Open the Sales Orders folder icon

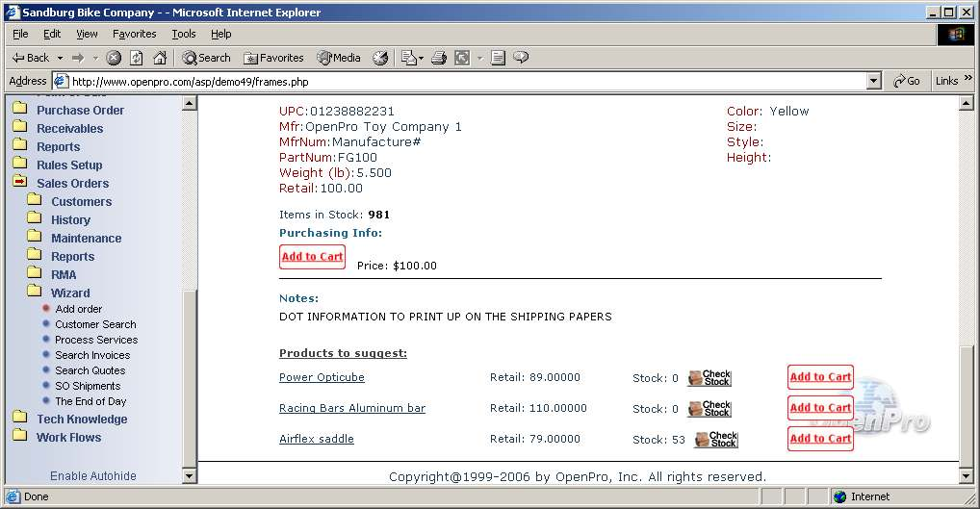(x=19, y=183)
